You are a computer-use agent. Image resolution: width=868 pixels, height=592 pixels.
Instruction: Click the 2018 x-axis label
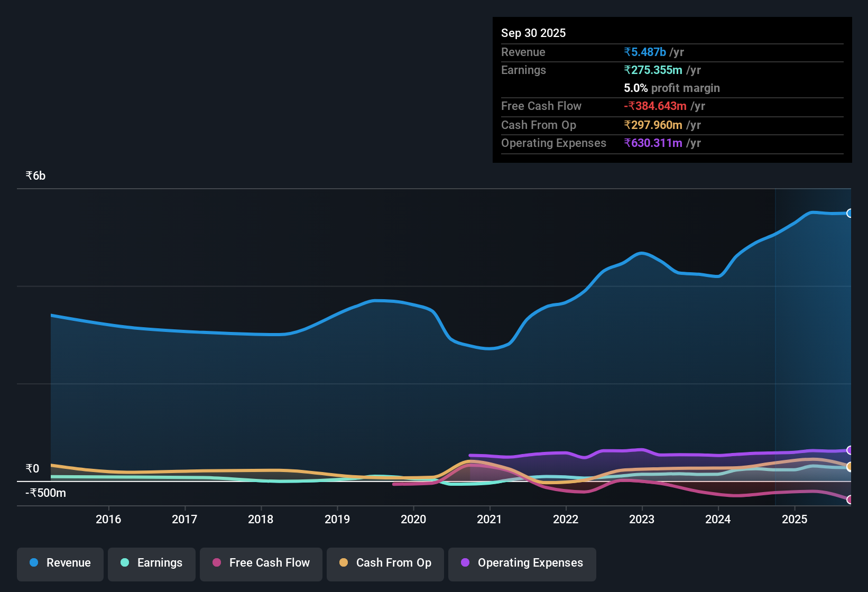[x=261, y=519]
